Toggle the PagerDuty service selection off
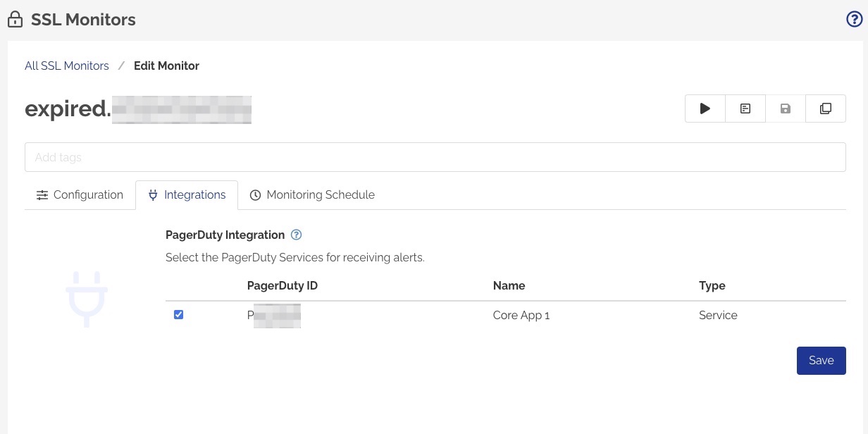 pyautogui.click(x=178, y=314)
